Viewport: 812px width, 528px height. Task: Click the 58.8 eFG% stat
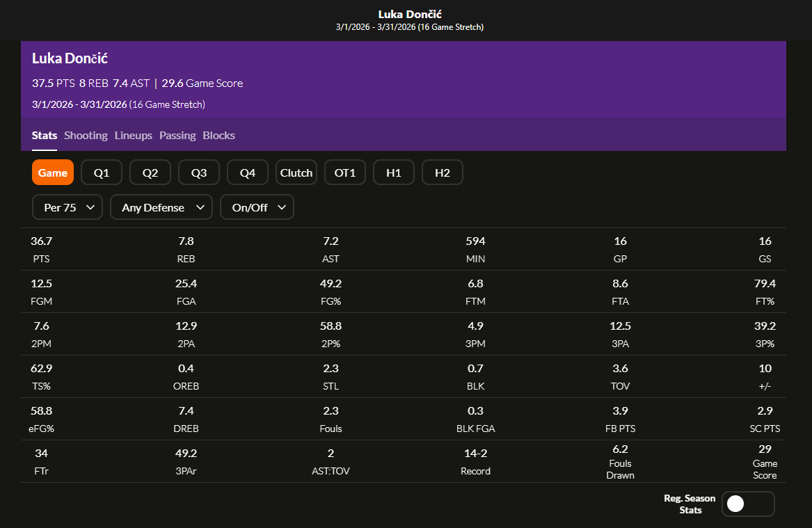(x=42, y=419)
